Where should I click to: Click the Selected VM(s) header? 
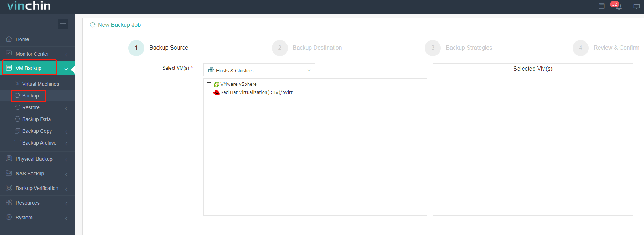click(x=533, y=69)
